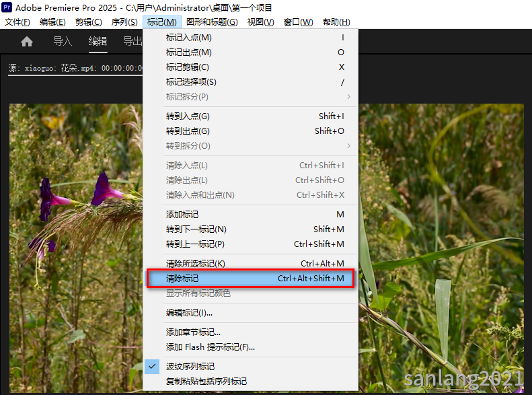Screen dimensions: 532x395
Task: Choose 标记选择项(S) menu entry
Action: [251, 82]
